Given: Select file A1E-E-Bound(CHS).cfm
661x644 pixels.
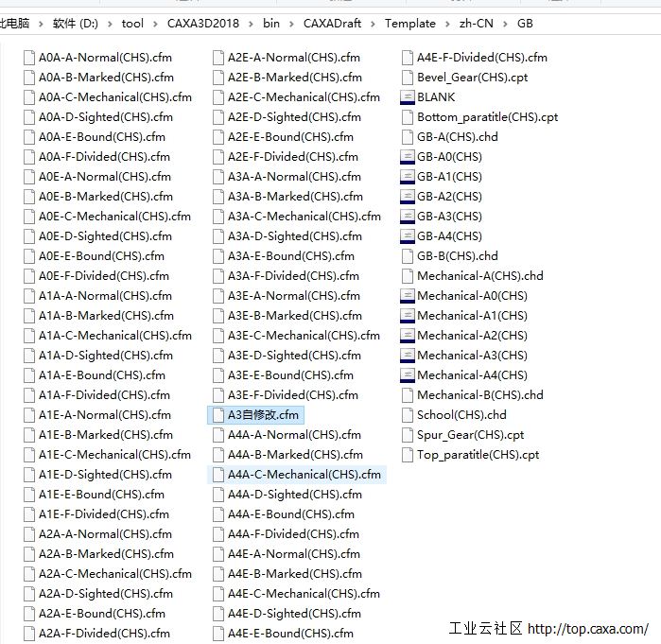Looking at the screenshot, I should pyautogui.click(x=94, y=495).
